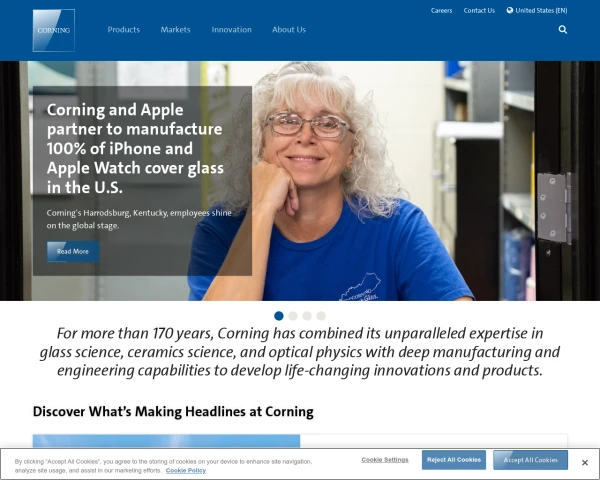Open the Products menu
The height and width of the screenshot is (480, 600).
124,29
